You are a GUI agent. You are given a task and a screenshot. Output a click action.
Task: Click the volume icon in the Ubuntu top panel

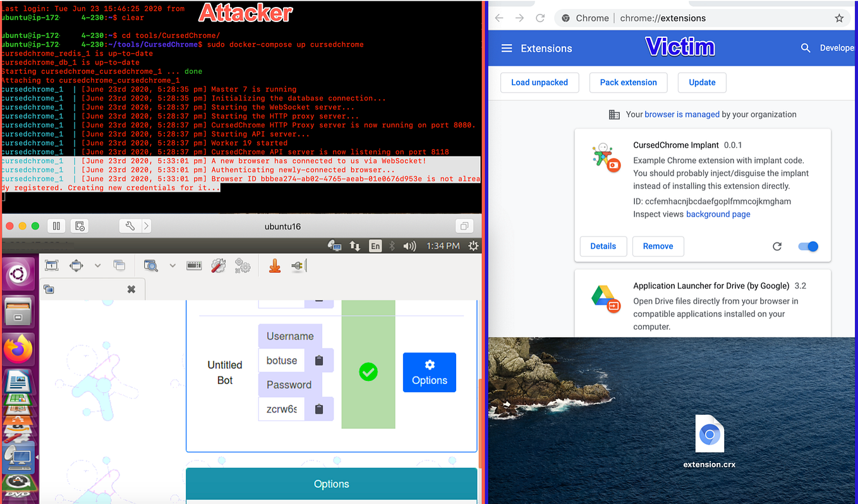411,246
